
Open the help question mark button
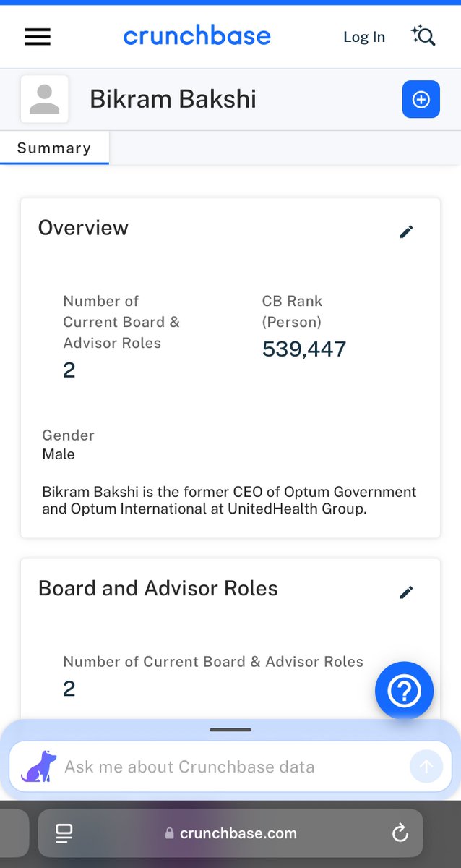click(404, 692)
